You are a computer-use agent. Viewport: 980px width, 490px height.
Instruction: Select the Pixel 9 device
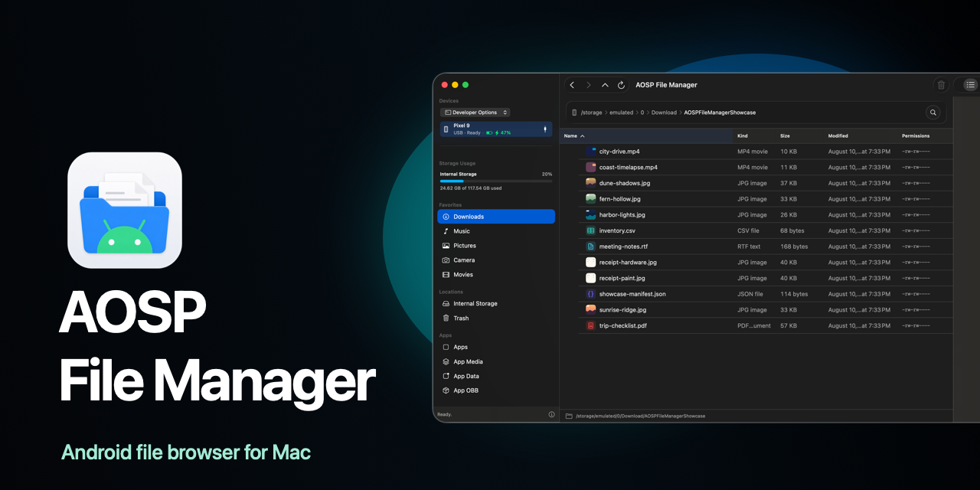tap(496, 129)
